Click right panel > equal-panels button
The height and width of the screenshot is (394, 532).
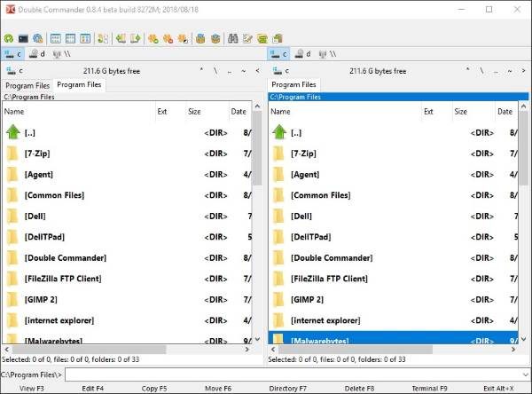[523, 71]
